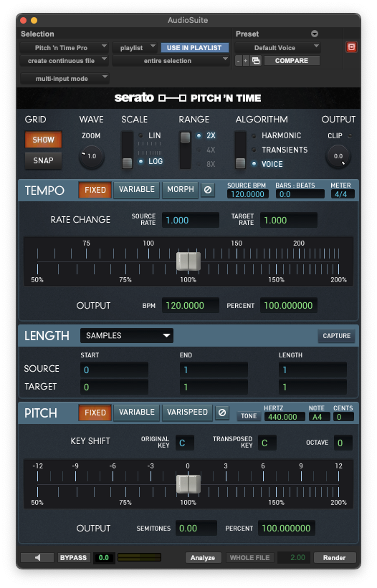Click the SOURCE RATE field

click(191, 220)
